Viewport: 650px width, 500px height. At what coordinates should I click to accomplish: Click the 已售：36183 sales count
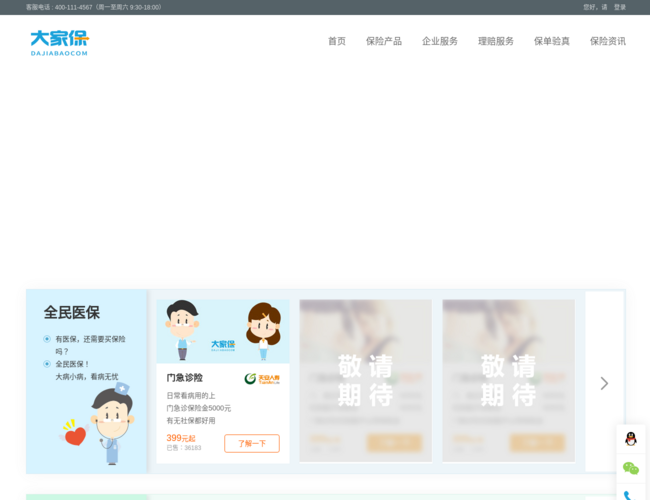(184, 448)
